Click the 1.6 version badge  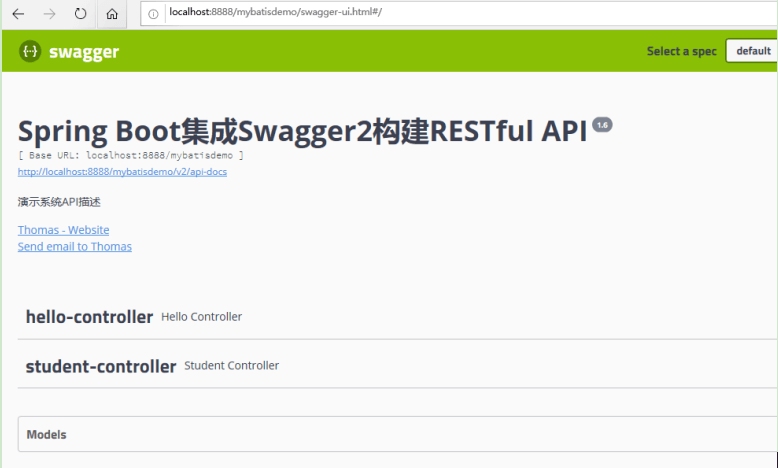click(602, 125)
